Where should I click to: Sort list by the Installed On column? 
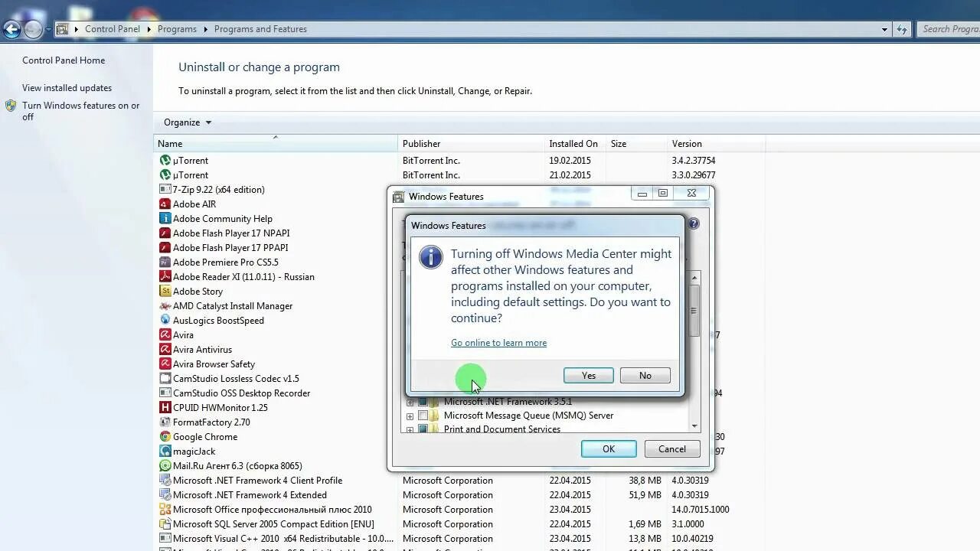click(x=575, y=144)
